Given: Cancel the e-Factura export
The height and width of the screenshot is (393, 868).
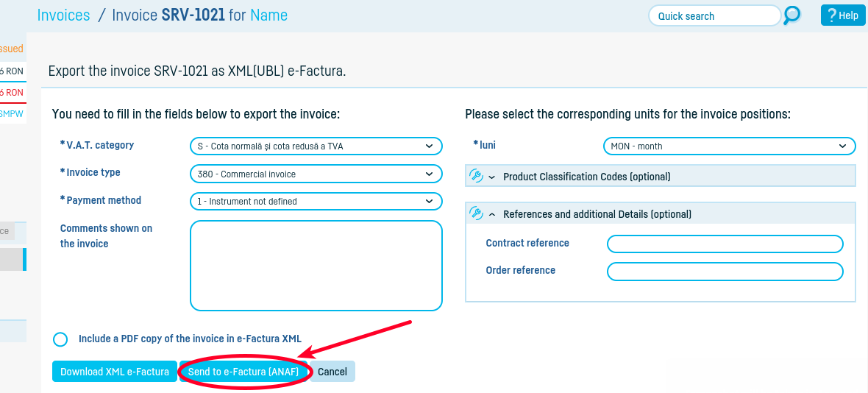Looking at the screenshot, I should pos(332,372).
